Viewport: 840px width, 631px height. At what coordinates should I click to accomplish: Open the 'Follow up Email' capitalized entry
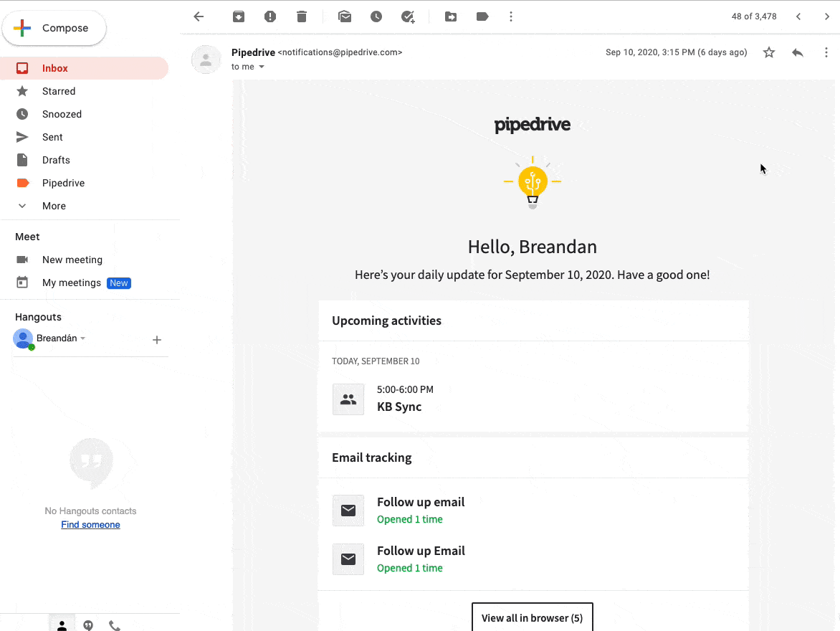[421, 551]
